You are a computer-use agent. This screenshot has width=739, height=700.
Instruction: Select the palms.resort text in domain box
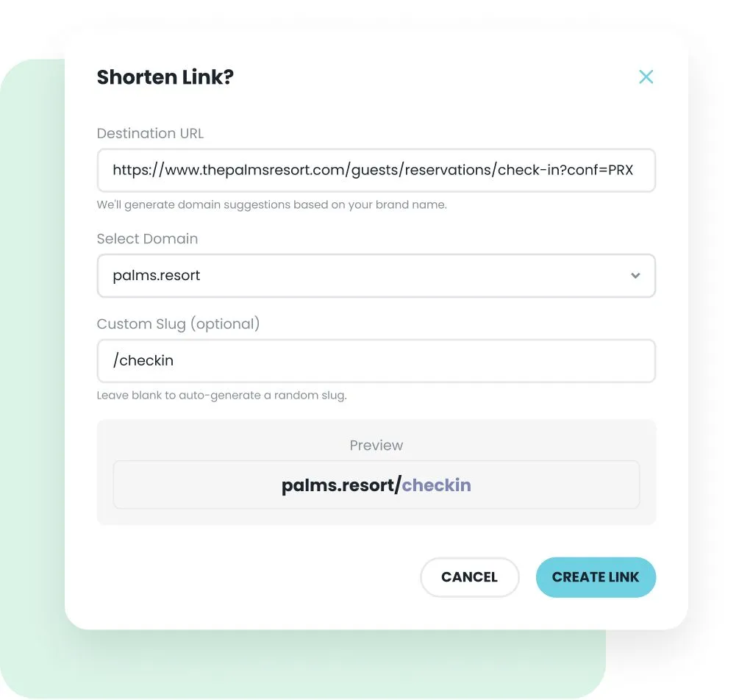click(157, 275)
